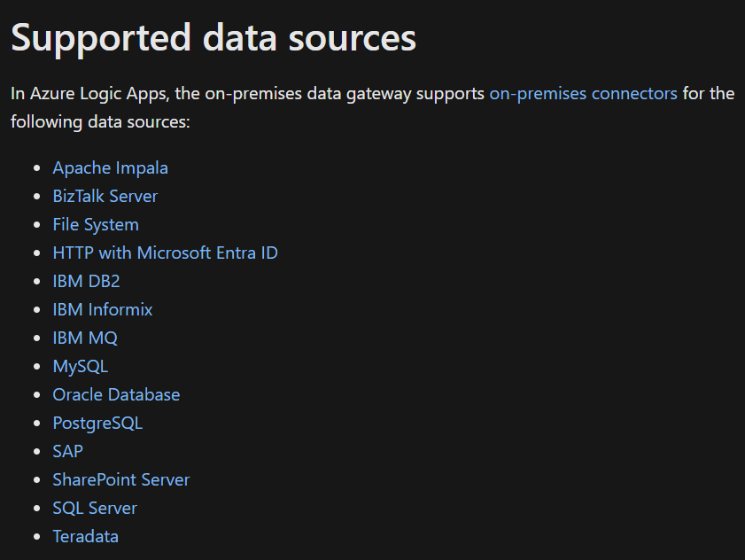Open the on-premises connectors link

coord(583,93)
